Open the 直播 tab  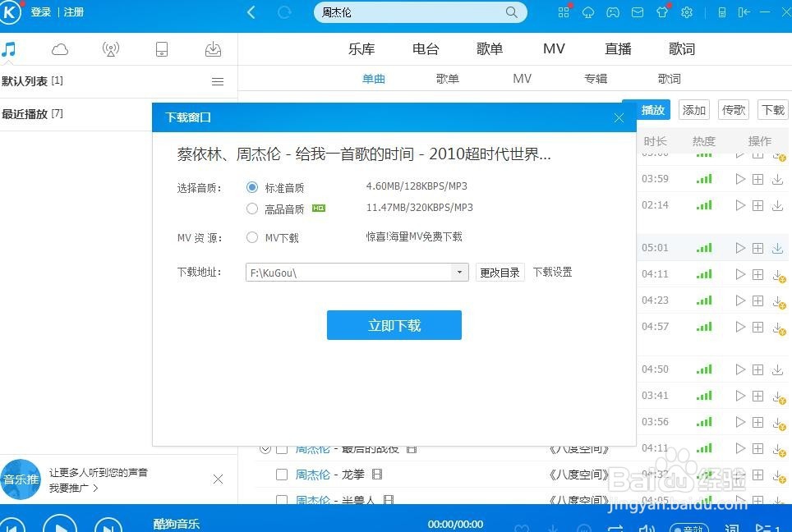[619, 49]
